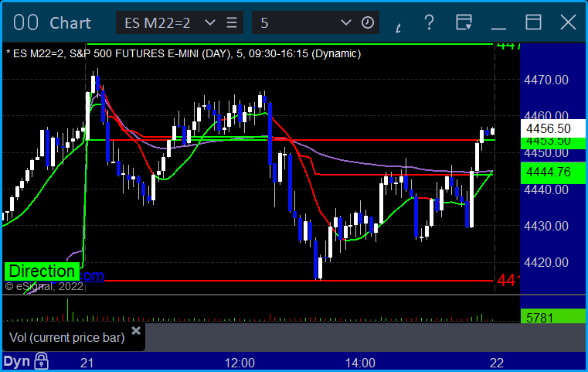Viewport: 588px width, 372px height.
Task: Click the 4450.00 price axis label
Action: [x=546, y=153]
